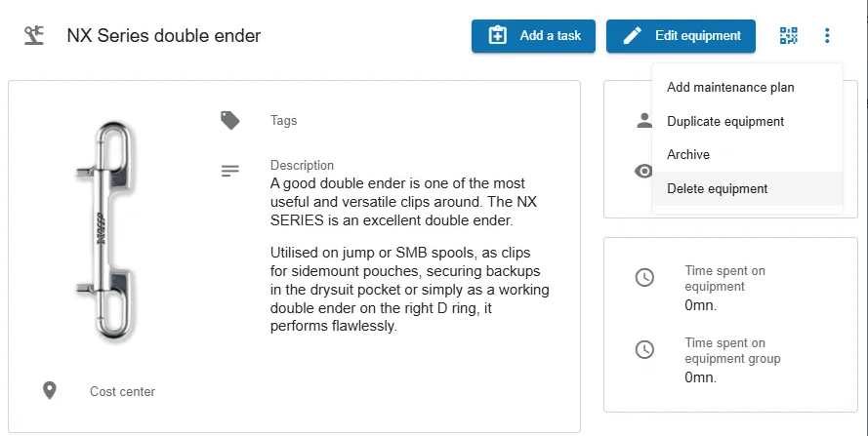
Task: Click the Tags field label
Action: 283,121
